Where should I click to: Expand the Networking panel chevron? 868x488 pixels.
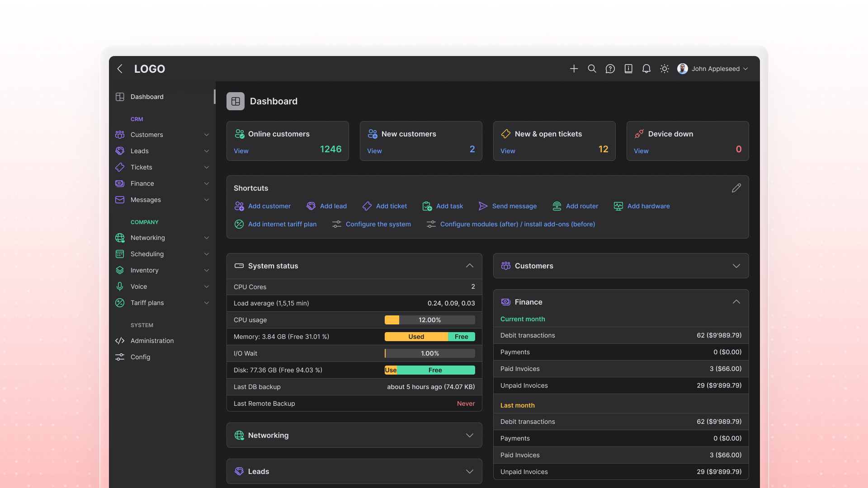point(470,435)
